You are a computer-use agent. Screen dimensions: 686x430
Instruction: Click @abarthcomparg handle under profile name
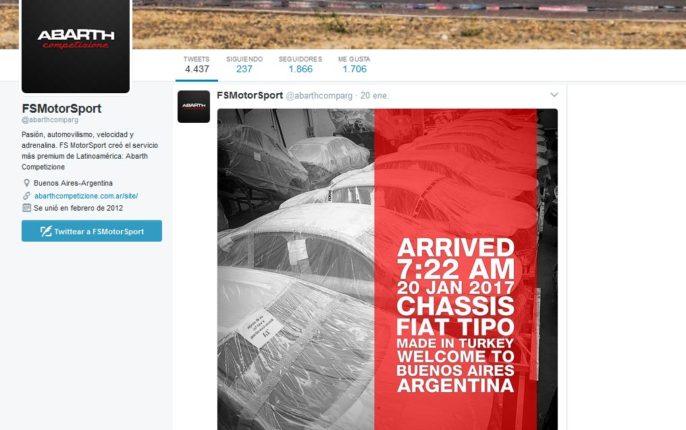[50, 119]
